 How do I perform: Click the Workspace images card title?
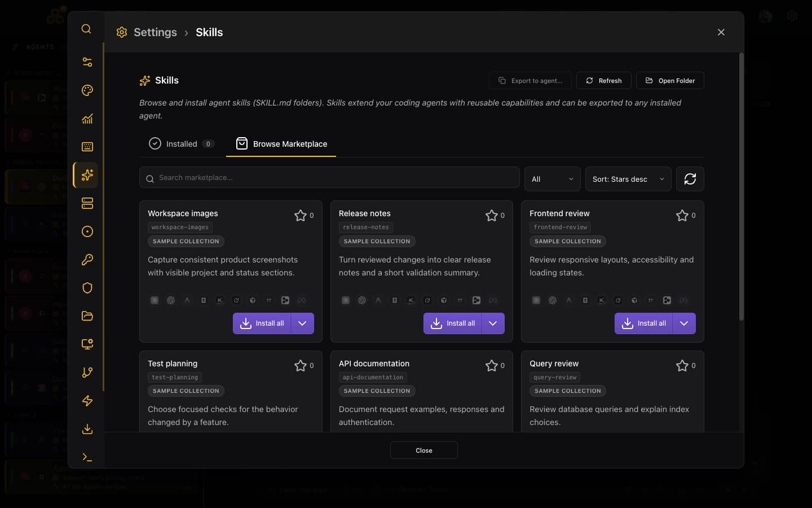pos(183,213)
